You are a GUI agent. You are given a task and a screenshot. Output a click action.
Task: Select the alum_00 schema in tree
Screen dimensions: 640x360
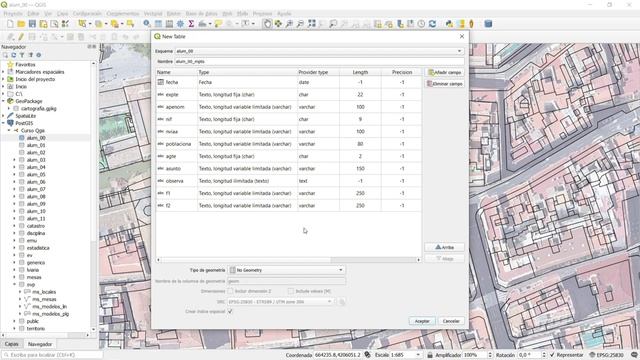pos(36,138)
